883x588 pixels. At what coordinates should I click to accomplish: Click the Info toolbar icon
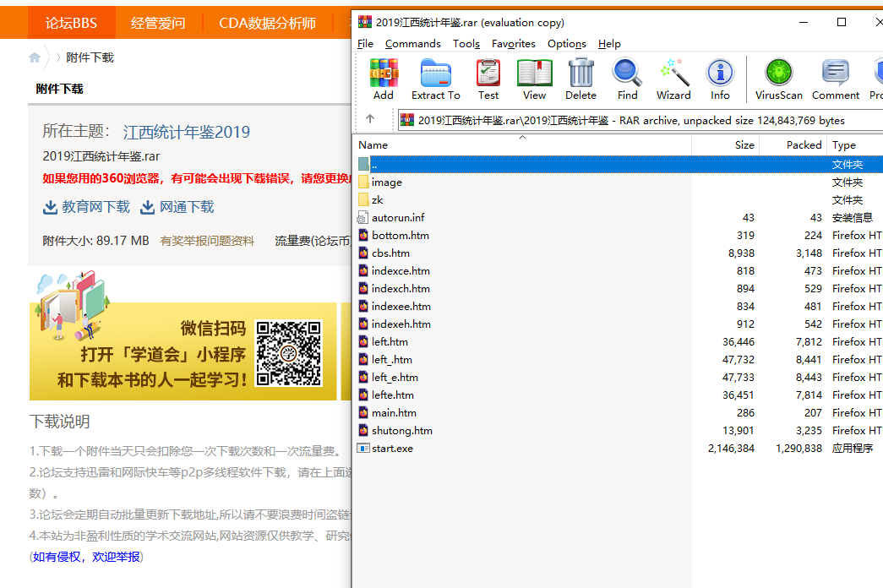coord(720,73)
